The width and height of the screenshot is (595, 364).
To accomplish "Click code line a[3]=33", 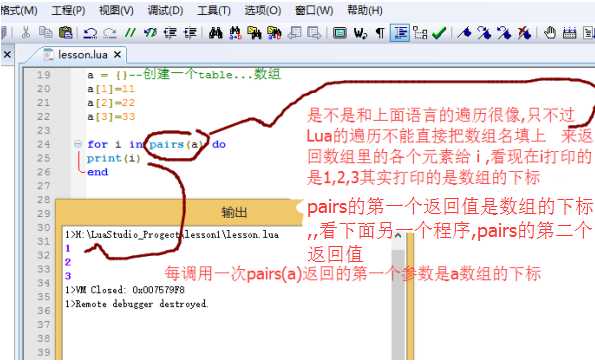I will click(111, 117).
